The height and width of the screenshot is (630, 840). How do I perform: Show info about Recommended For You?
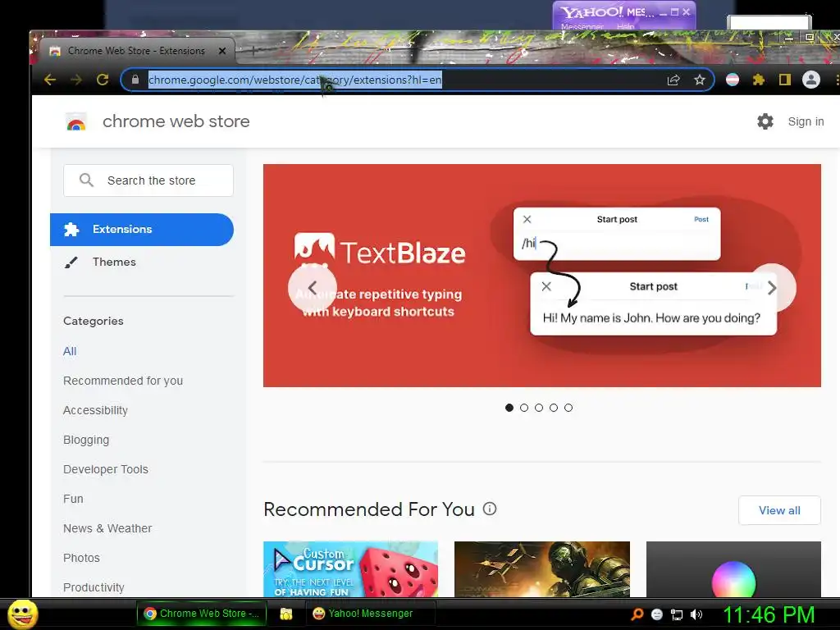pyautogui.click(x=490, y=509)
